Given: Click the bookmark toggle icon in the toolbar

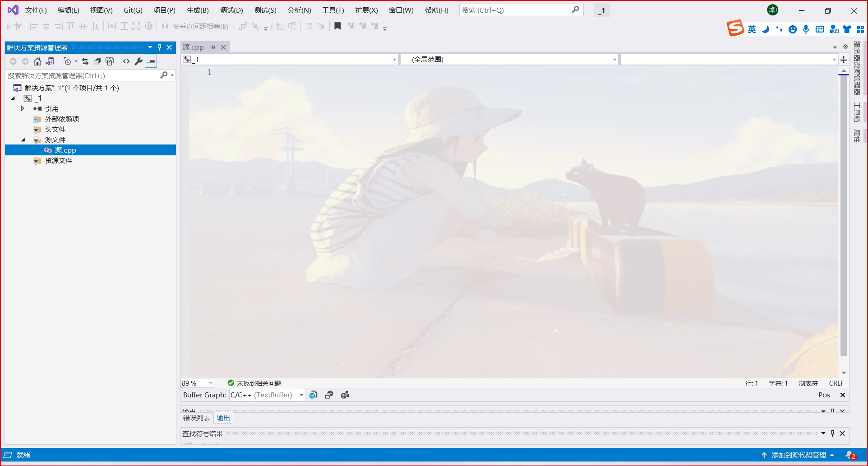Looking at the screenshot, I should pyautogui.click(x=337, y=26).
